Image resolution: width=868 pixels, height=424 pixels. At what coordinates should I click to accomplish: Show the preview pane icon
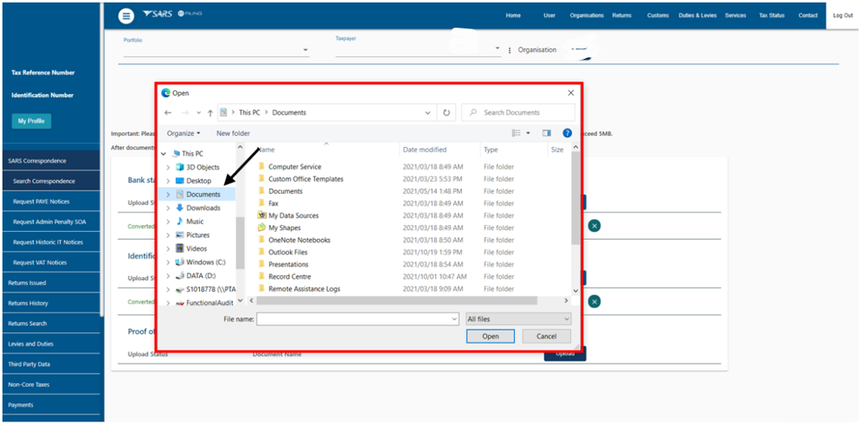(546, 133)
